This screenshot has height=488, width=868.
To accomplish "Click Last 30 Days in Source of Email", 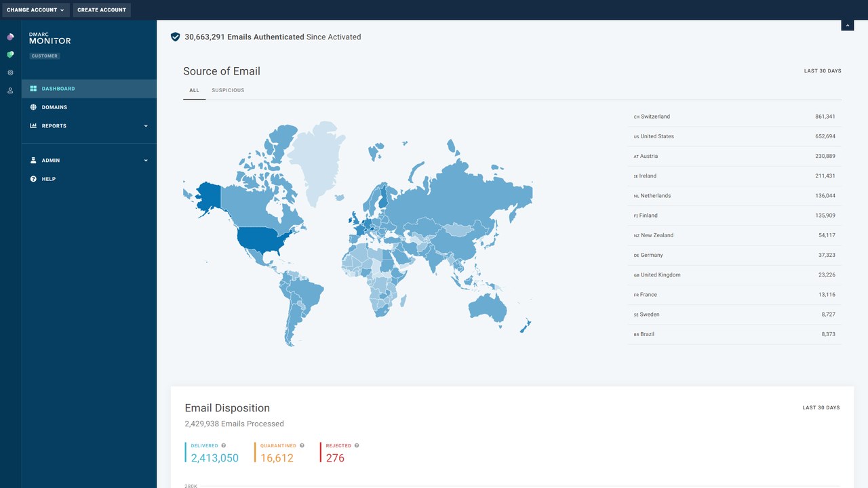I will 823,71.
